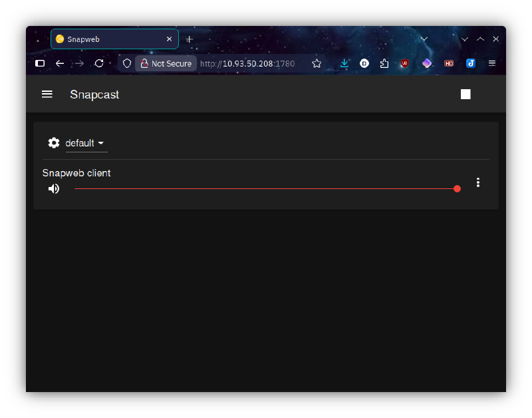List all tabs with the chevron

point(424,39)
